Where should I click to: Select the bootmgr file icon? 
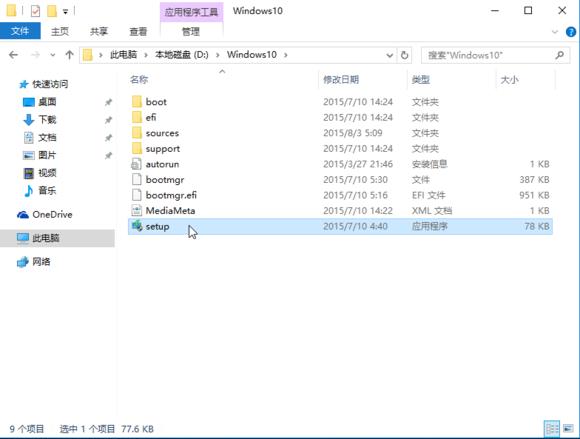[136, 179]
